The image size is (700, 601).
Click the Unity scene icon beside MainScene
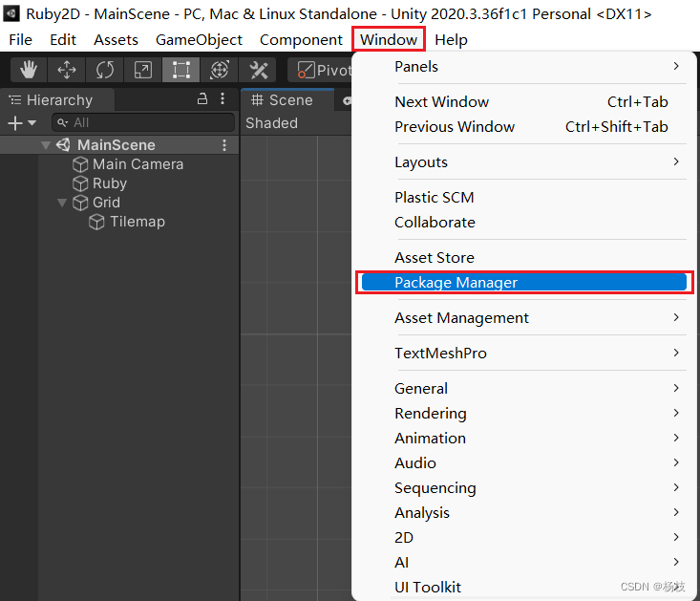pos(63,144)
